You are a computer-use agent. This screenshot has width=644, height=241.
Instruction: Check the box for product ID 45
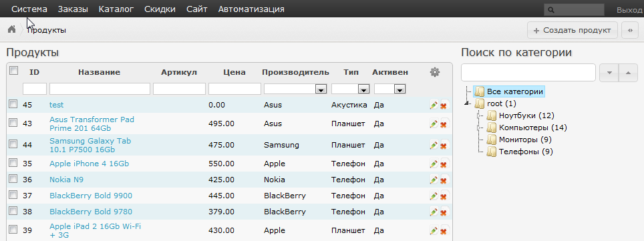[x=13, y=104]
